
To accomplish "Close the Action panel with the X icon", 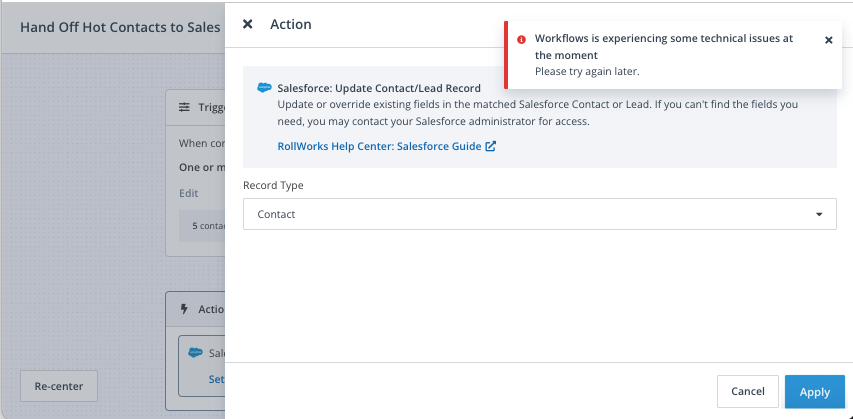I will [248, 24].
